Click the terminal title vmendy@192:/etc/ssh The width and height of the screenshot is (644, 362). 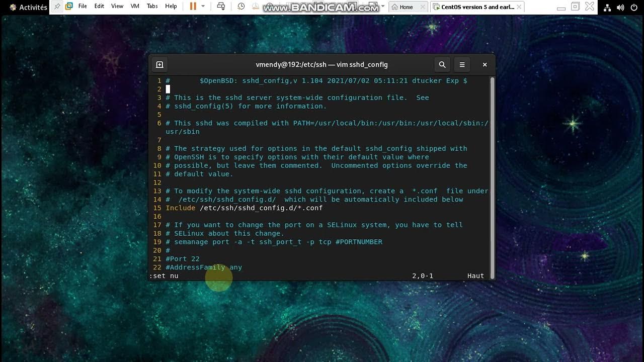pos(321,64)
